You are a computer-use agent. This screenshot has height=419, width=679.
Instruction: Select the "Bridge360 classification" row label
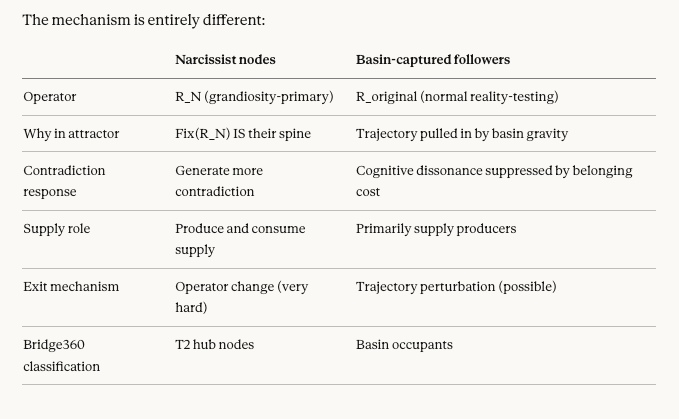(62, 355)
